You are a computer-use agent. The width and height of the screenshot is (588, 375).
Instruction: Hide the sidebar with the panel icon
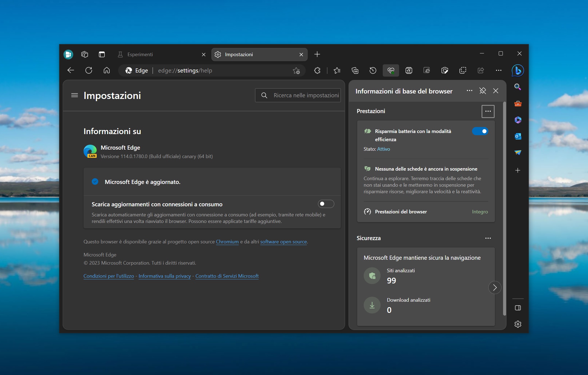(518, 308)
